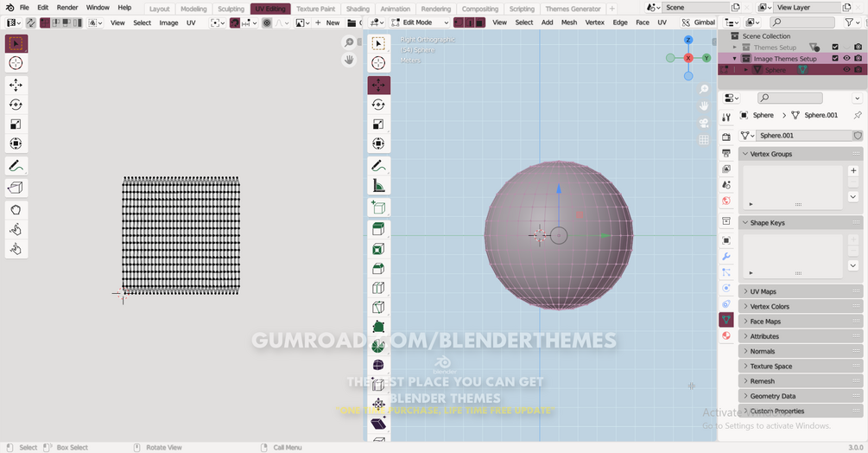Expand the Vertex Colors panel
868x453 pixels.
coord(801,306)
